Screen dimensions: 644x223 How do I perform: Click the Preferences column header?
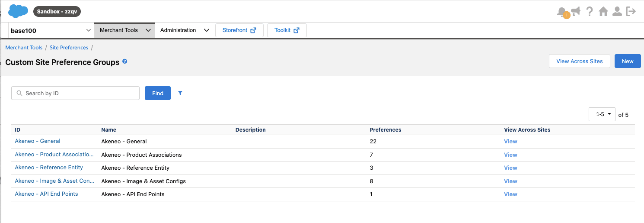click(386, 130)
